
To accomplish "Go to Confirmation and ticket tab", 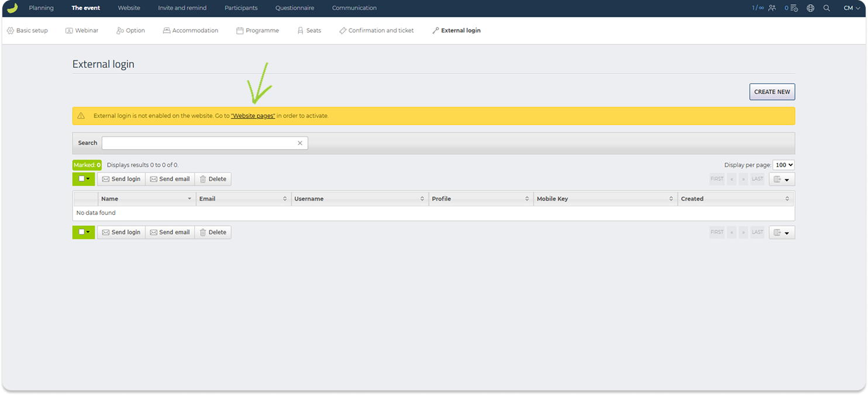I will 376,30.
